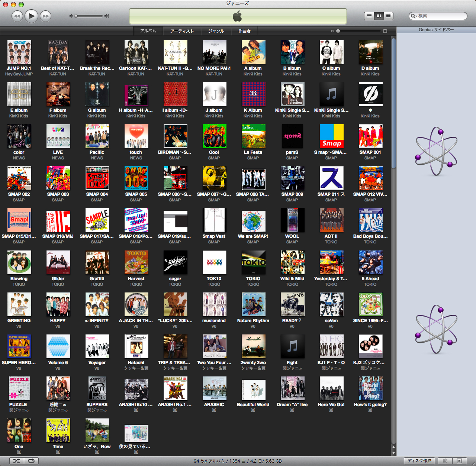Switch to Cover Flow view
This screenshot has width=476, height=466.
(x=389, y=16)
